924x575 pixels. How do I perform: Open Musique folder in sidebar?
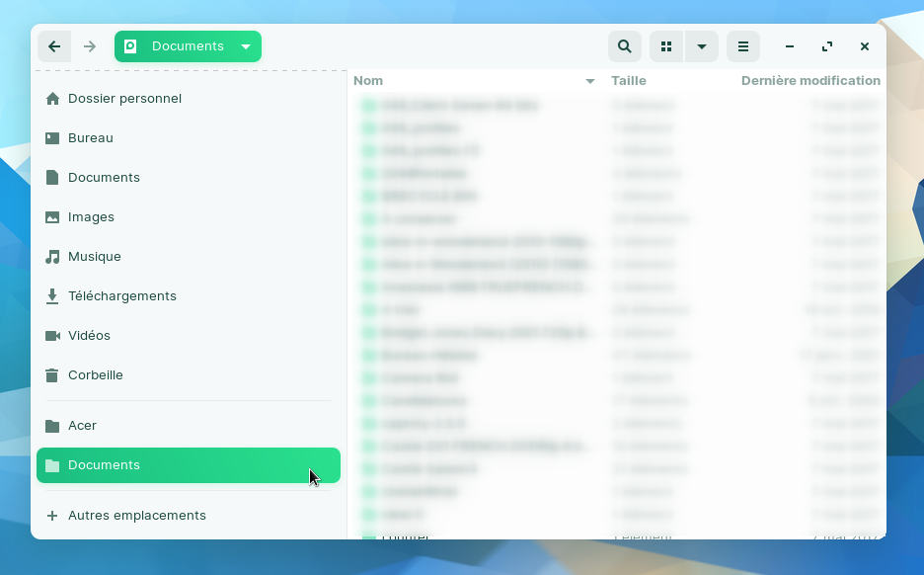[94, 257]
